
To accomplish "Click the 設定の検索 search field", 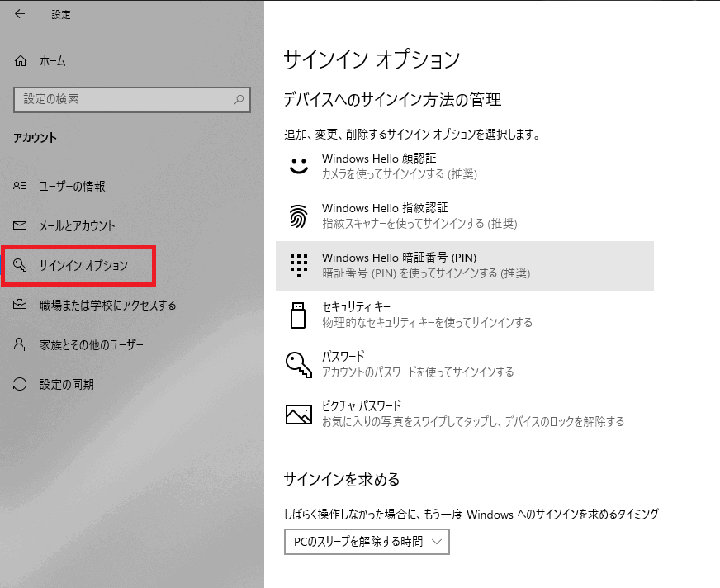I will [x=132, y=99].
